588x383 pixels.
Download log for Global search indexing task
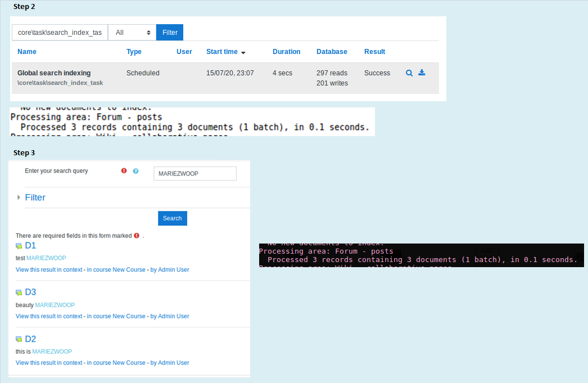click(422, 73)
